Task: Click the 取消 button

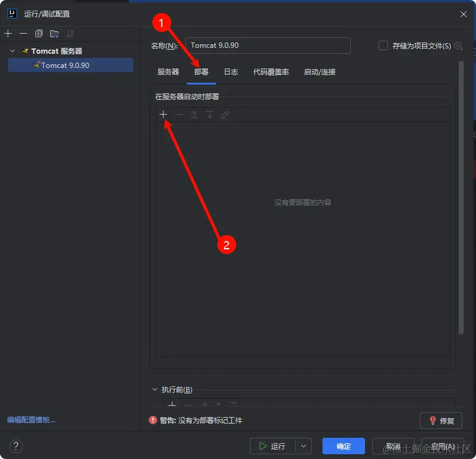Action: tap(393, 446)
